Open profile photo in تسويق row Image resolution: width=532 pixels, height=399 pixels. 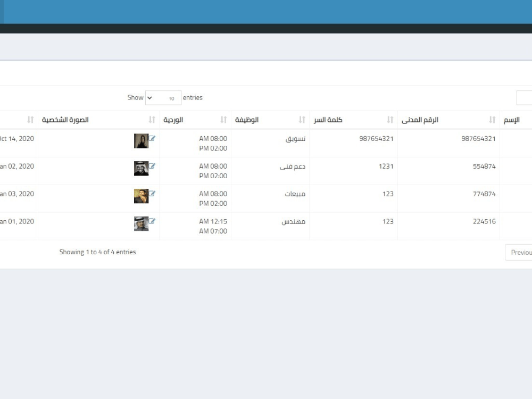pyautogui.click(x=141, y=141)
